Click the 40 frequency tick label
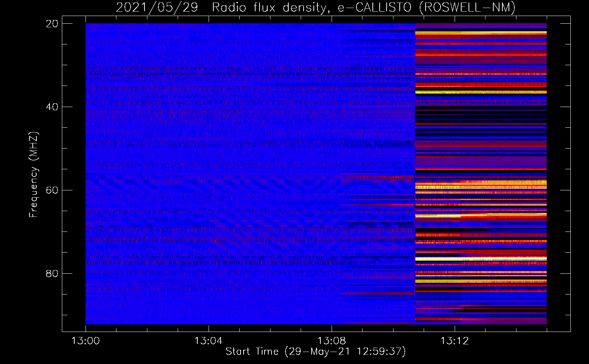Screen dimensions: 589x364 (52, 107)
